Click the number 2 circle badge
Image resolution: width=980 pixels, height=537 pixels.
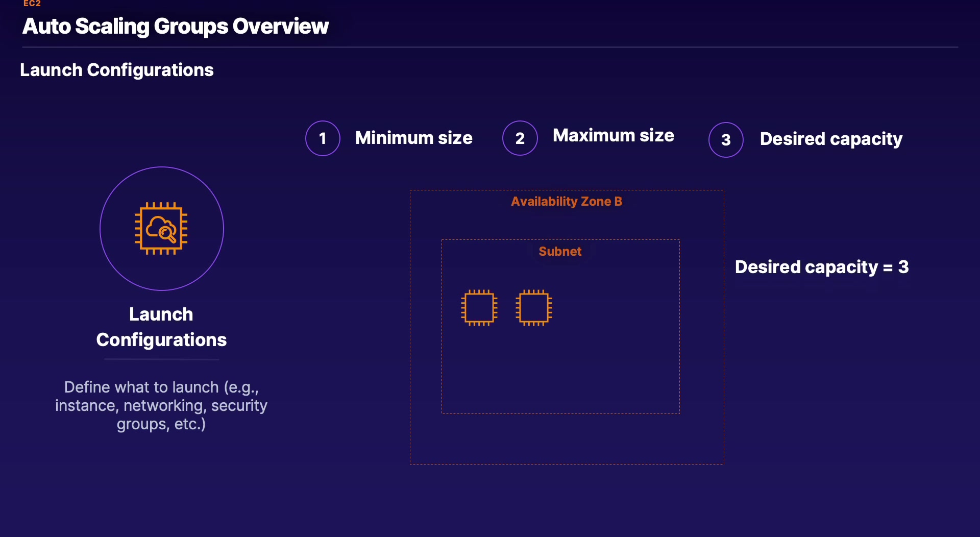pyautogui.click(x=520, y=138)
